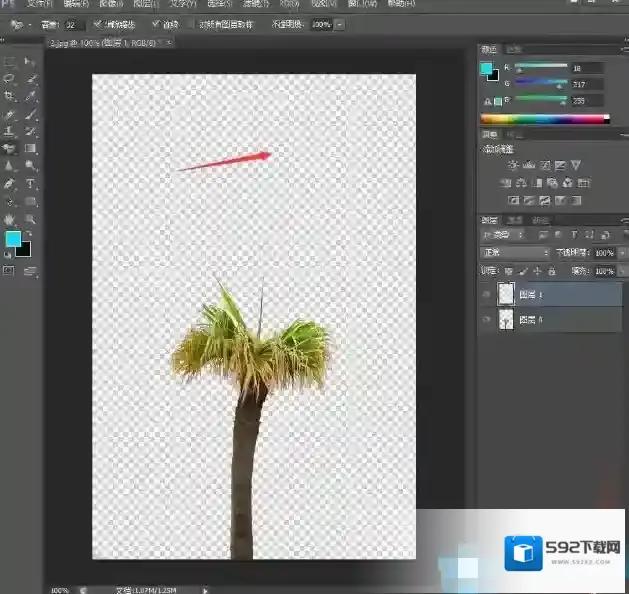Open the Color panel flyout menu
This screenshot has width=629, height=594.
point(624,49)
